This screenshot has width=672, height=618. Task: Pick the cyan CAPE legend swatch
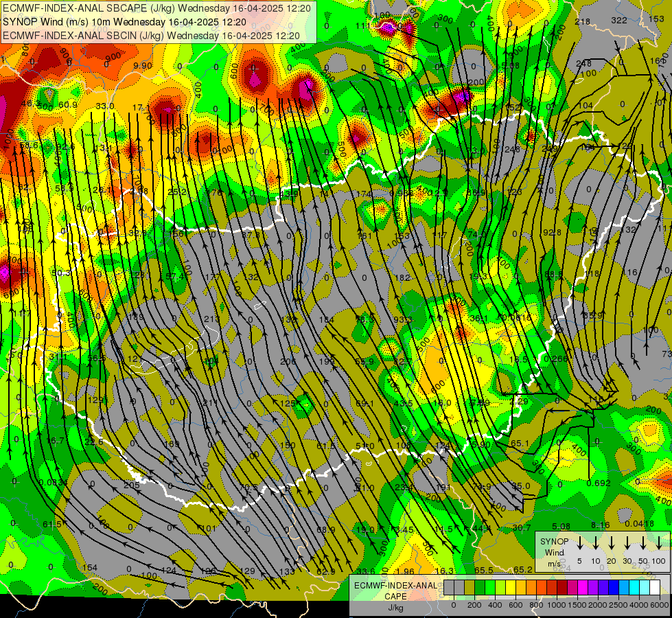pos(635,587)
